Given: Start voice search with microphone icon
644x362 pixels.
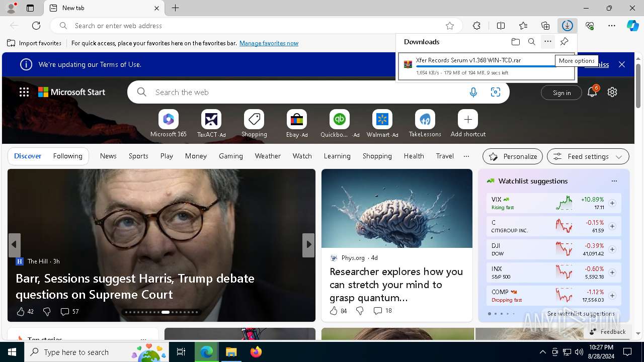Looking at the screenshot, I should tap(473, 92).
